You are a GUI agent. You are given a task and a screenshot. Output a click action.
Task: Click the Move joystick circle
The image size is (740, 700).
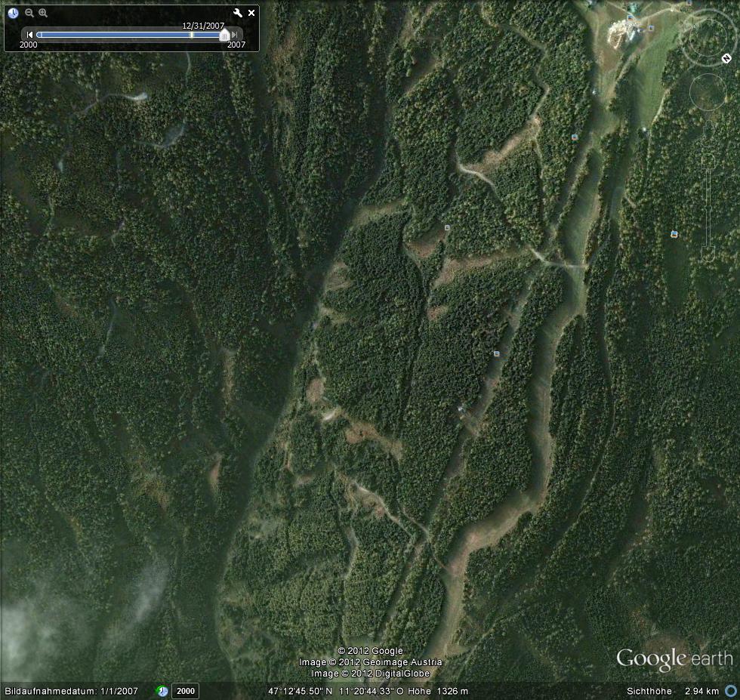[x=708, y=92]
